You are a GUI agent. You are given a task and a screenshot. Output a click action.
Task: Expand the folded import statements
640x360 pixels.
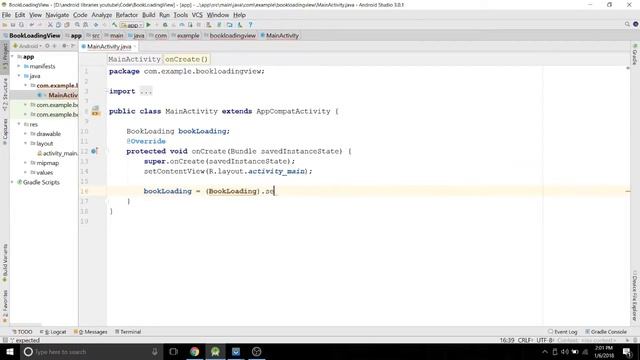tap(146, 91)
